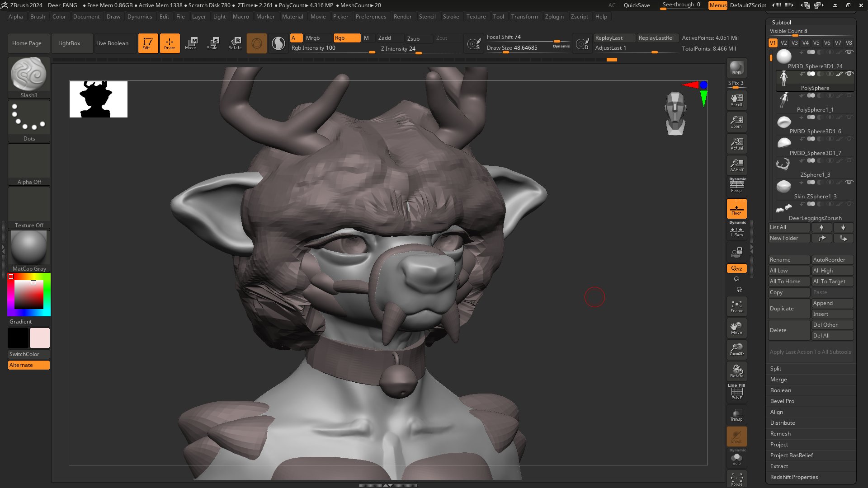The height and width of the screenshot is (488, 868).
Task: Expand the Remesh section
Action: pyautogui.click(x=780, y=434)
